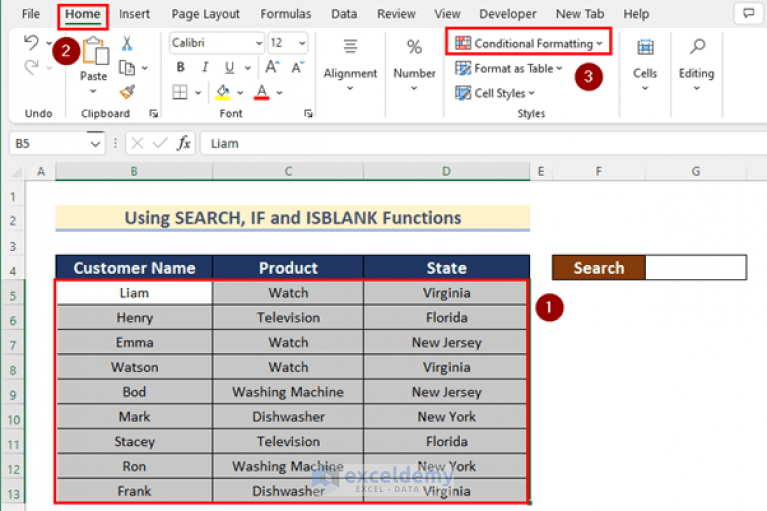Open the File tab
The height and width of the screenshot is (511, 767).
click(31, 14)
